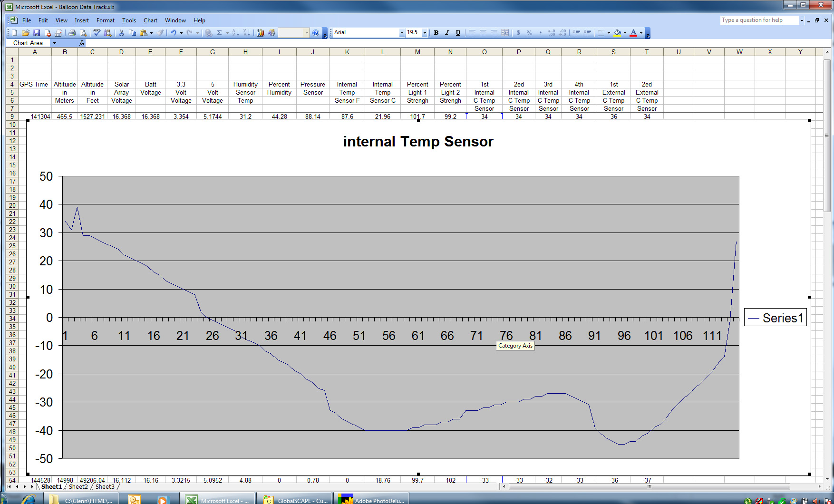Switch to the Sheet2 tab

(x=78, y=487)
